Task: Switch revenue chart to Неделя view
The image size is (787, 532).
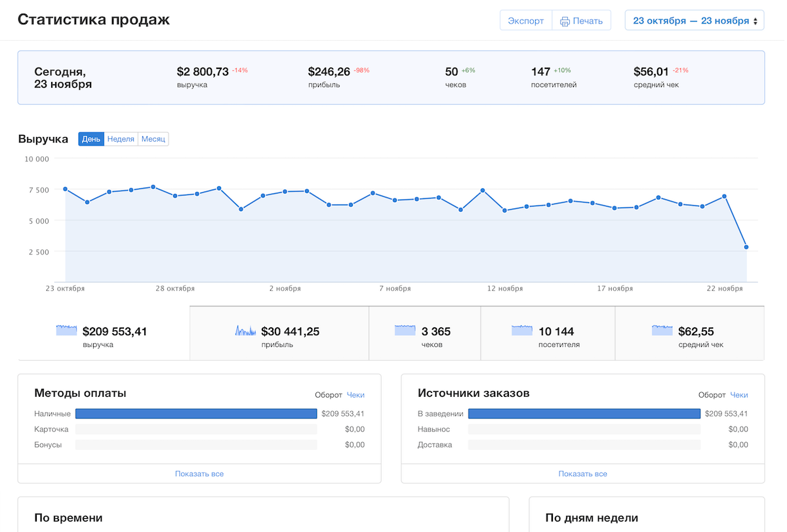Action: click(x=121, y=139)
